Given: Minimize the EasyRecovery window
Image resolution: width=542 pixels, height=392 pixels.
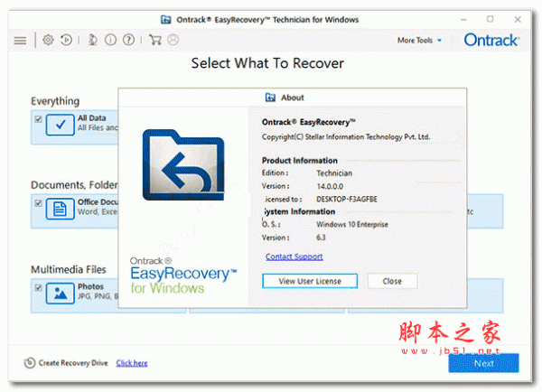Looking at the screenshot, I should pos(463,20).
